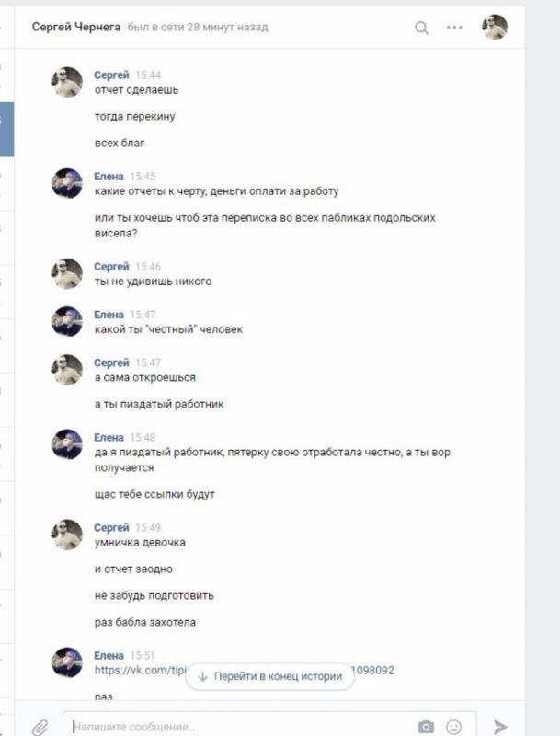This screenshot has height=736, width=560.
Task: Click Сергей's name at 15:49 message
Action: 111,527
